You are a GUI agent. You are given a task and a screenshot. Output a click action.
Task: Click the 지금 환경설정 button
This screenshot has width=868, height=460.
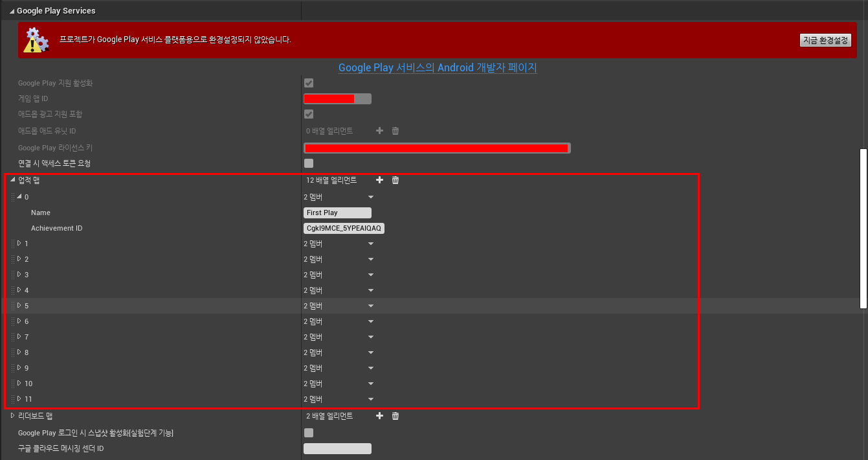tap(825, 40)
